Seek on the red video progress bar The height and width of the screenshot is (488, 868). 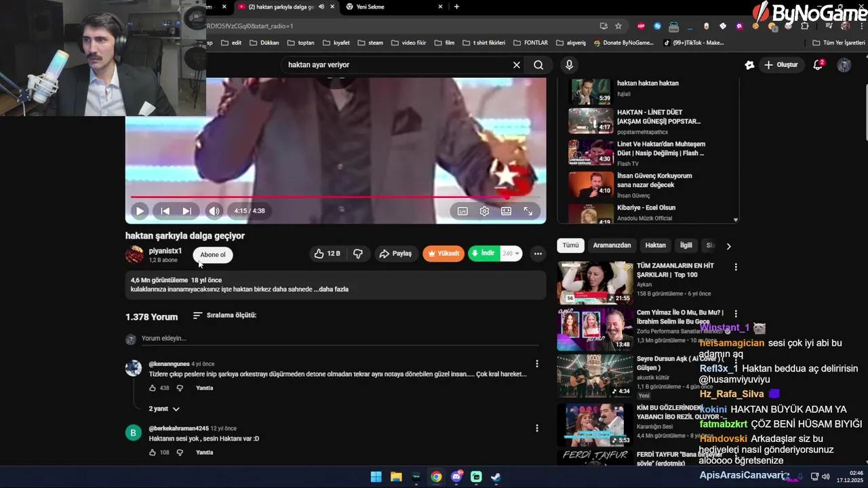(335, 197)
